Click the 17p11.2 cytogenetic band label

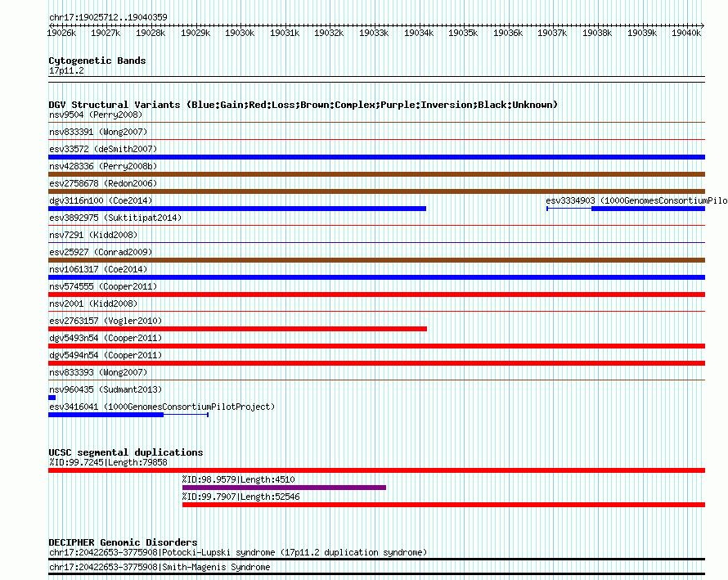pos(66,70)
